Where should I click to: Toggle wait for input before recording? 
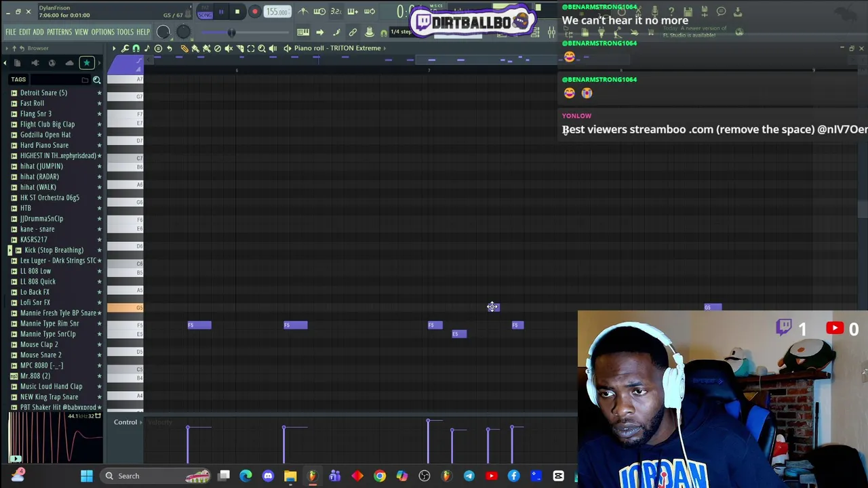319,12
